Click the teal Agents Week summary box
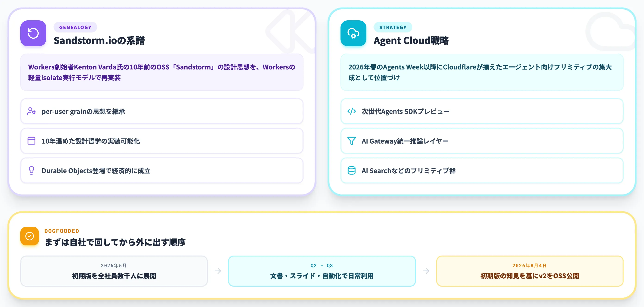Image resolution: width=644 pixels, height=307 pixels. click(482, 72)
